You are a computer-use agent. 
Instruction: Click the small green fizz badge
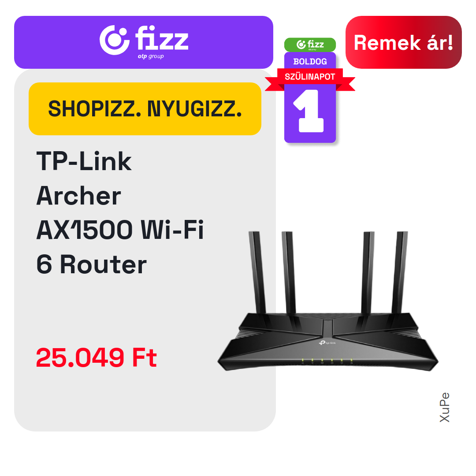[x=310, y=45]
